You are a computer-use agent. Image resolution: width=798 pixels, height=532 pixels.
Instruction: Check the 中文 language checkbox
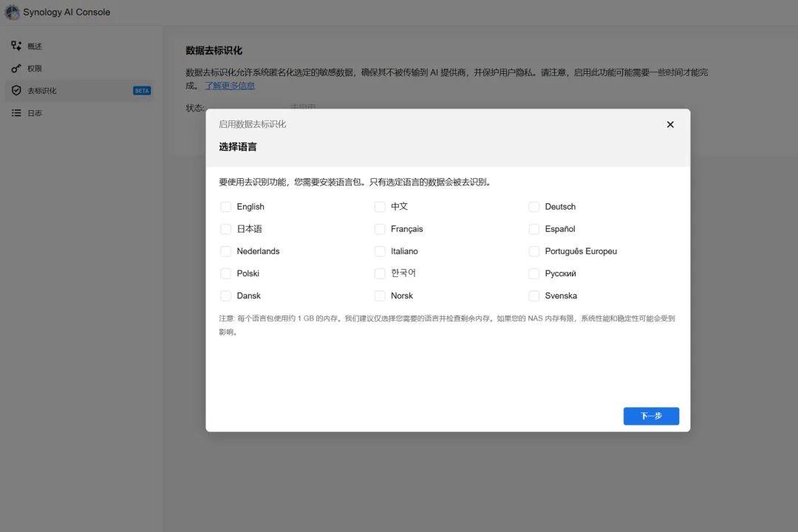[x=380, y=207]
